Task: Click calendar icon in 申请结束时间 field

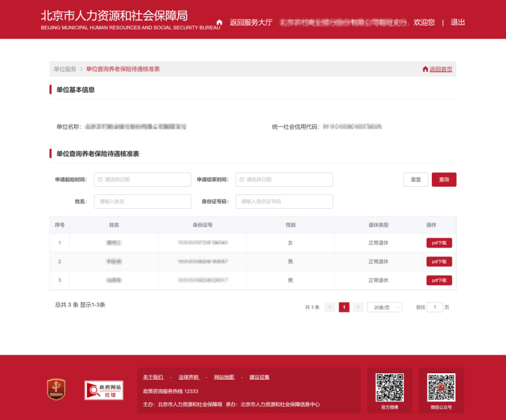Action: point(242,180)
